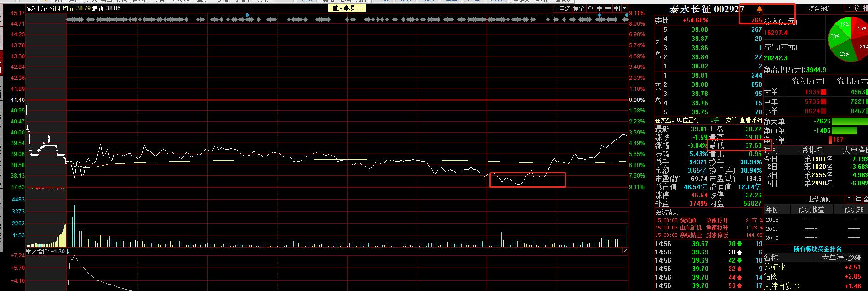Click the 详 detail button in 业绩预测
The image size is (868, 291).
(x=858, y=200)
